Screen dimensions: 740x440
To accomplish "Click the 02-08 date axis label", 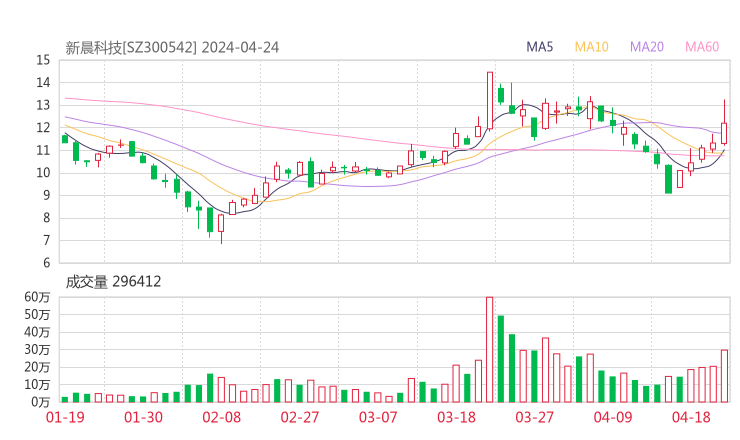I will (221, 417).
